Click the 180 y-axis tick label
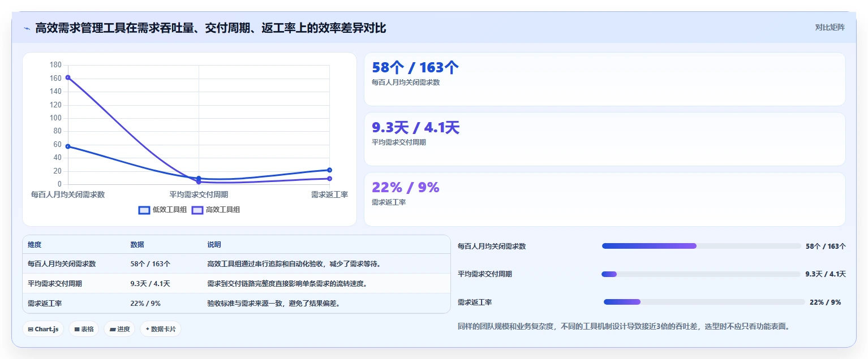Screen dimensions: 868x359 pyautogui.click(x=55, y=65)
